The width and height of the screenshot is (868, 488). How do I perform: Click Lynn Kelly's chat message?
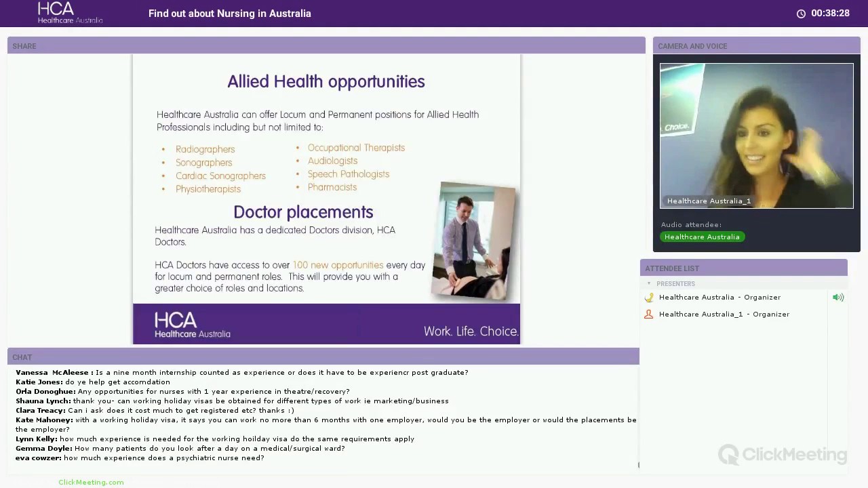tap(215, 439)
